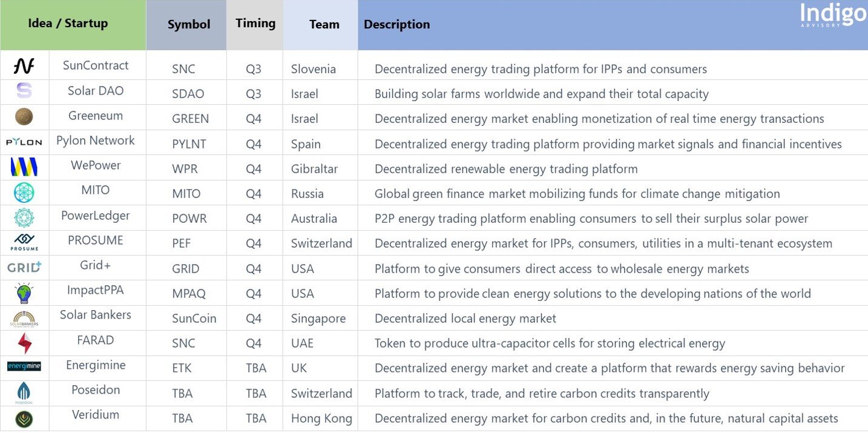Click the Solar Bankers local market description
This screenshot has height=433, width=868.
click(x=465, y=319)
